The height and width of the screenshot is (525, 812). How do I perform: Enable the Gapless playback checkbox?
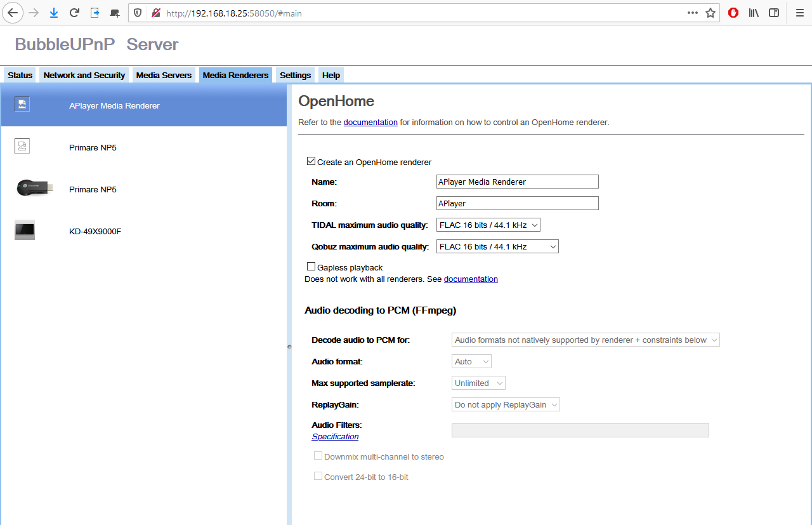point(311,267)
